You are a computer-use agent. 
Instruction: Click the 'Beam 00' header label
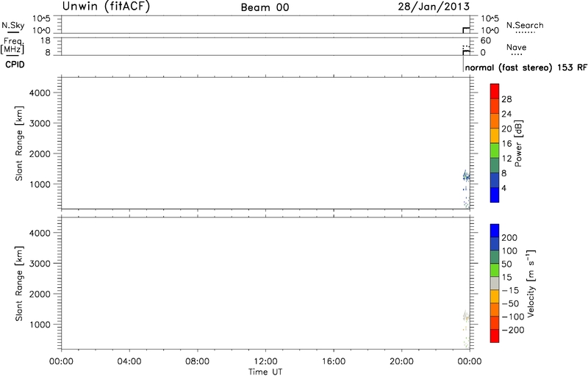point(265,7)
